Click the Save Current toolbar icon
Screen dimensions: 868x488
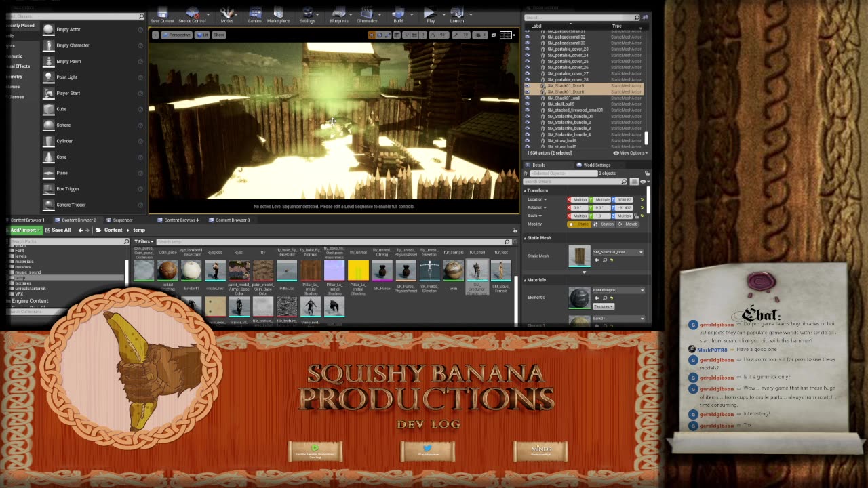click(x=162, y=14)
